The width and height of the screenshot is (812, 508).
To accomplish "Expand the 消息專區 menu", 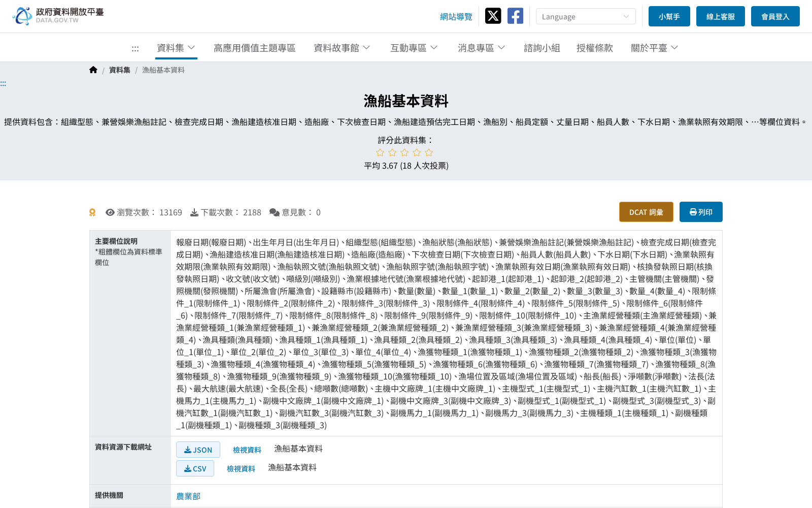I will pyautogui.click(x=482, y=48).
